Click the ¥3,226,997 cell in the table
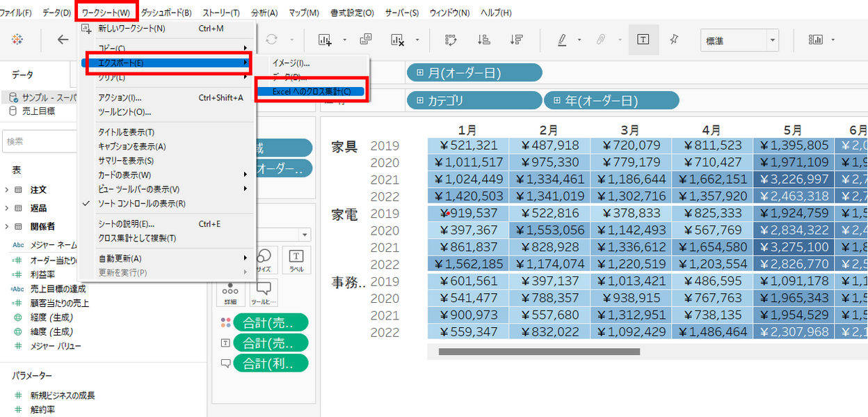 tap(794, 179)
